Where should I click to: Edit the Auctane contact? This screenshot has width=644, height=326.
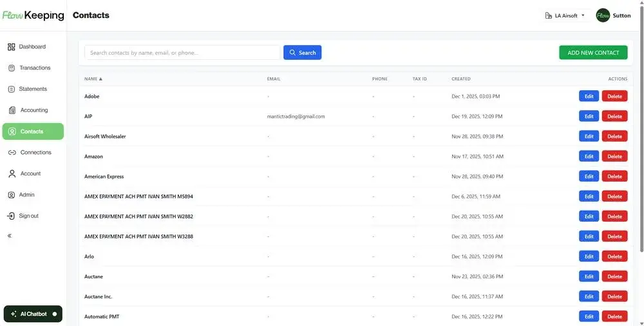589,276
